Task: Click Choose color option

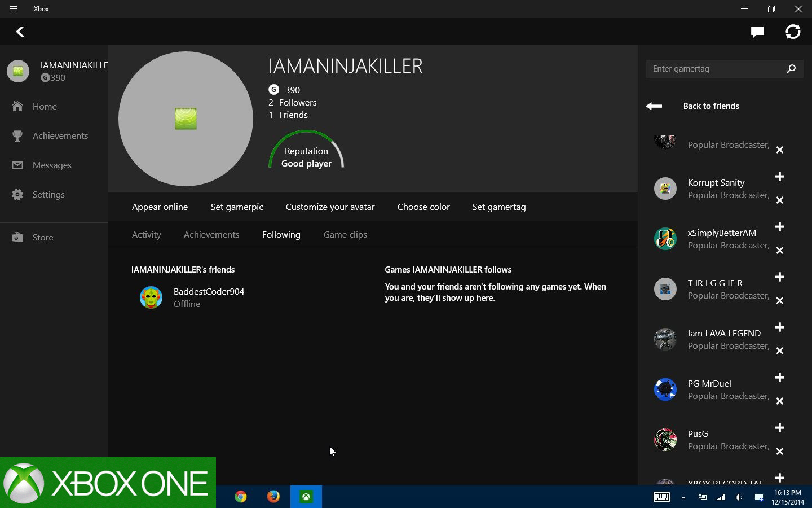Action: (423, 207)
